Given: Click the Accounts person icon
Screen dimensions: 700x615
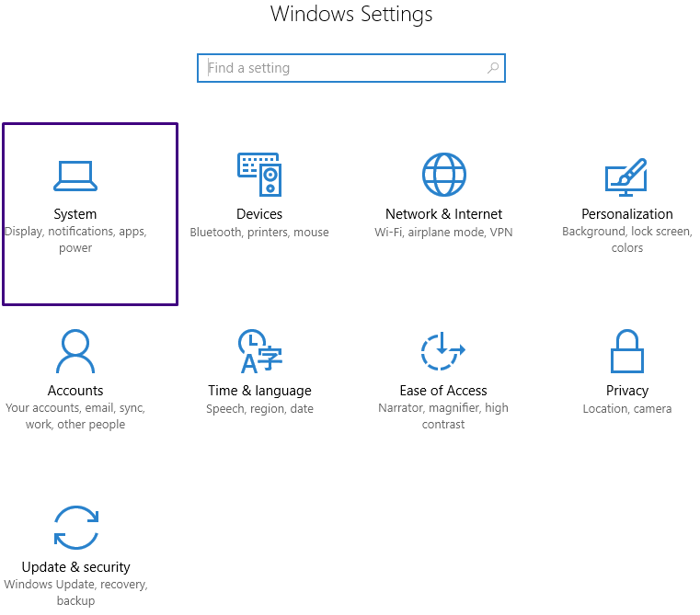Looking at the screenshot, I should click(x=75, y=350).
